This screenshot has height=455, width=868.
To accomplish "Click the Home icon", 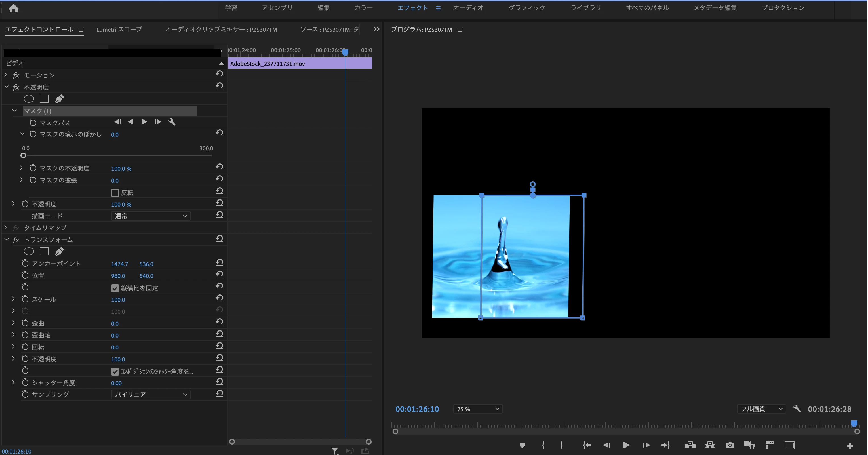I will [x=14, y=8].
